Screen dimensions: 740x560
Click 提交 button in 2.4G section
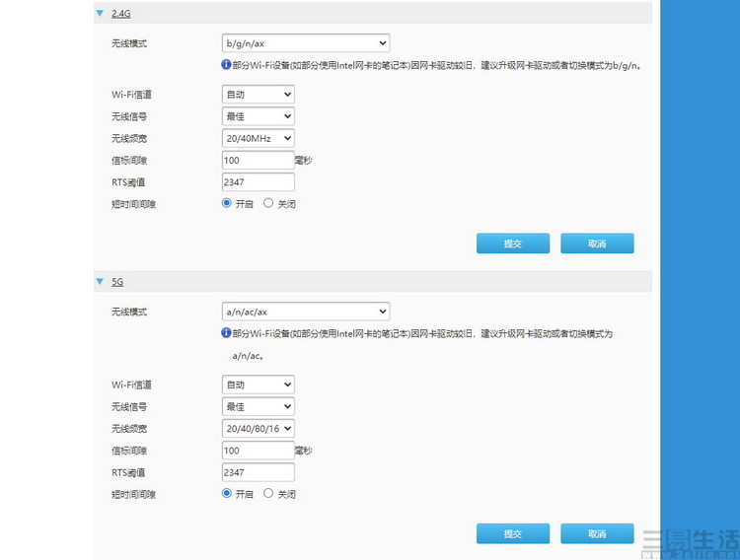[512, 244]
